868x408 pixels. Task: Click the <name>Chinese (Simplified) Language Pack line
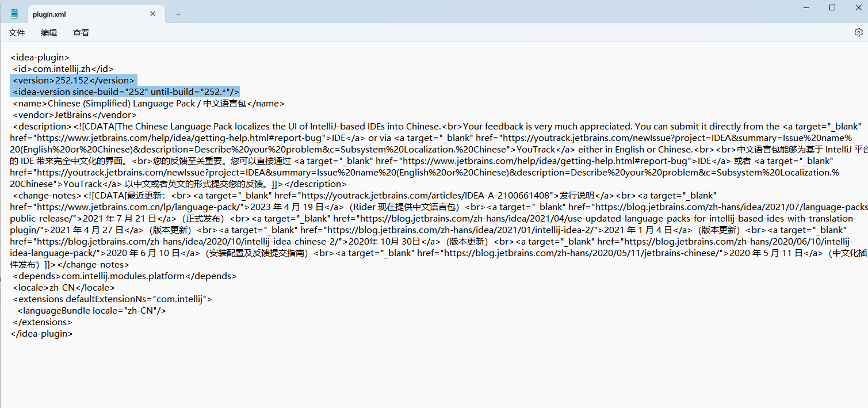pyautogui.click(x=149, y=104)
